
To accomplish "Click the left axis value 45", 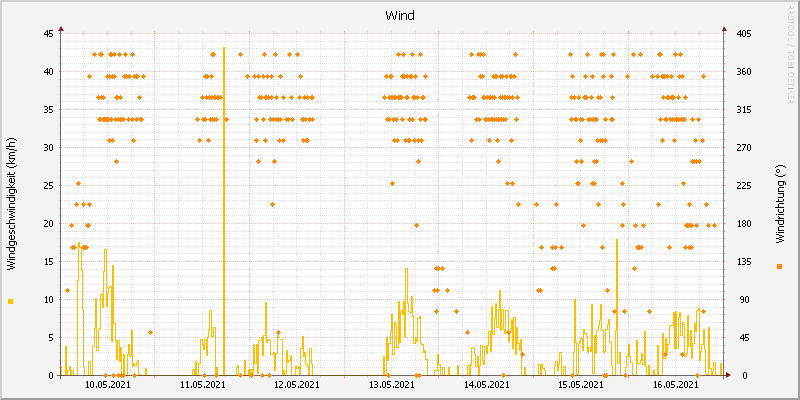I will click(48, 34).
